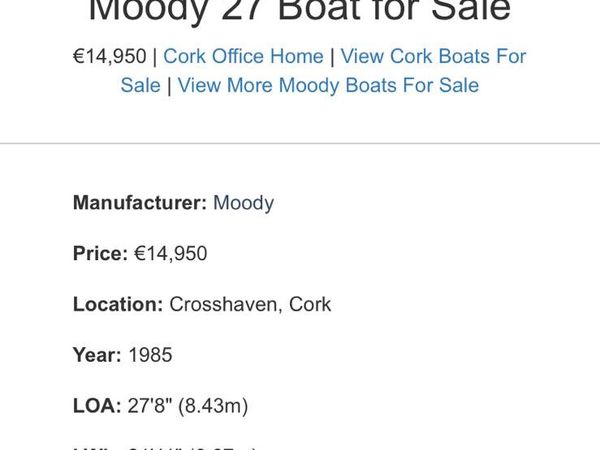Screen dimensions: 600x450
Task: Click the 27'8" (8.43m) length value
Action: [188, 405]
